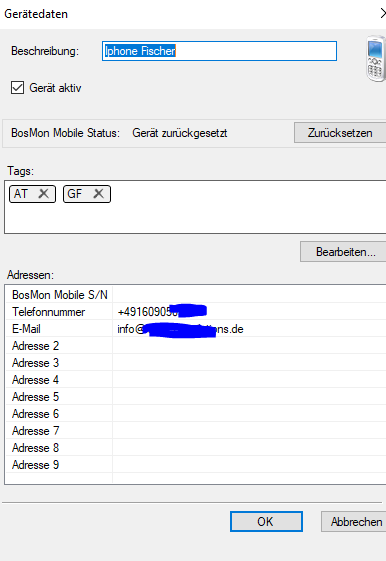Select the Adresse 6 value cell

(249, 414)
